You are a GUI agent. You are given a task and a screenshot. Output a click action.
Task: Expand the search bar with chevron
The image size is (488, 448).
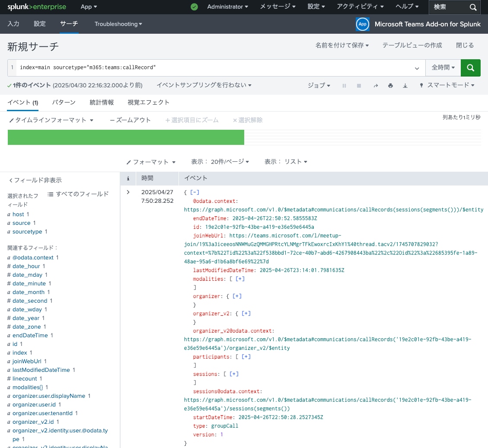[x=417, y=68]
